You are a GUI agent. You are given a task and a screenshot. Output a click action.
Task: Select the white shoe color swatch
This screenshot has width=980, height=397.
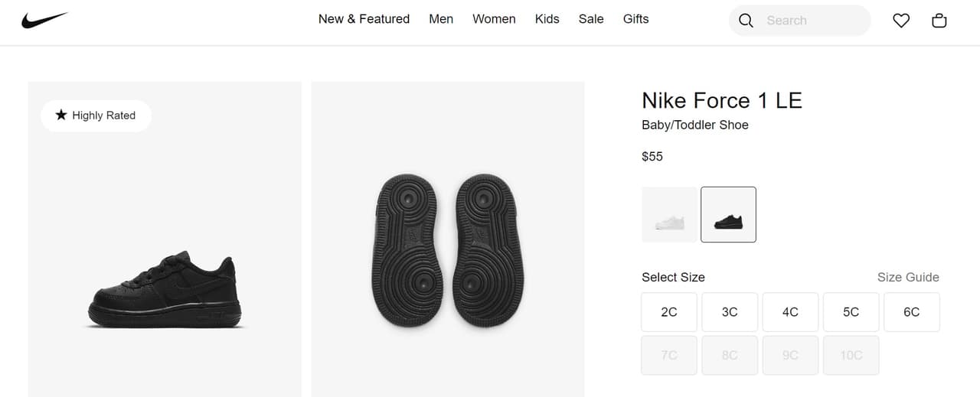point(669,215)
